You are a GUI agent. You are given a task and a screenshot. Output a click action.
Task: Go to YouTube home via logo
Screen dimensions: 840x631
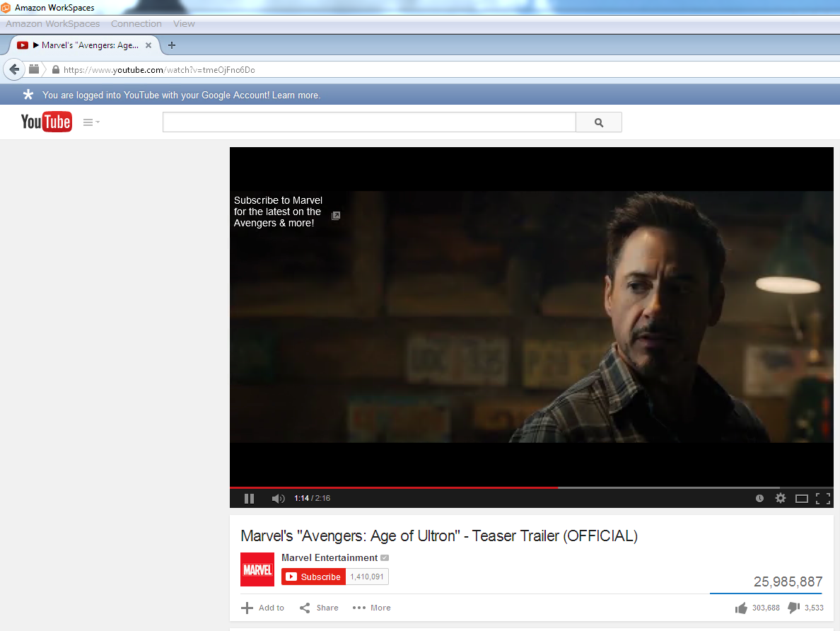point(47,122)
